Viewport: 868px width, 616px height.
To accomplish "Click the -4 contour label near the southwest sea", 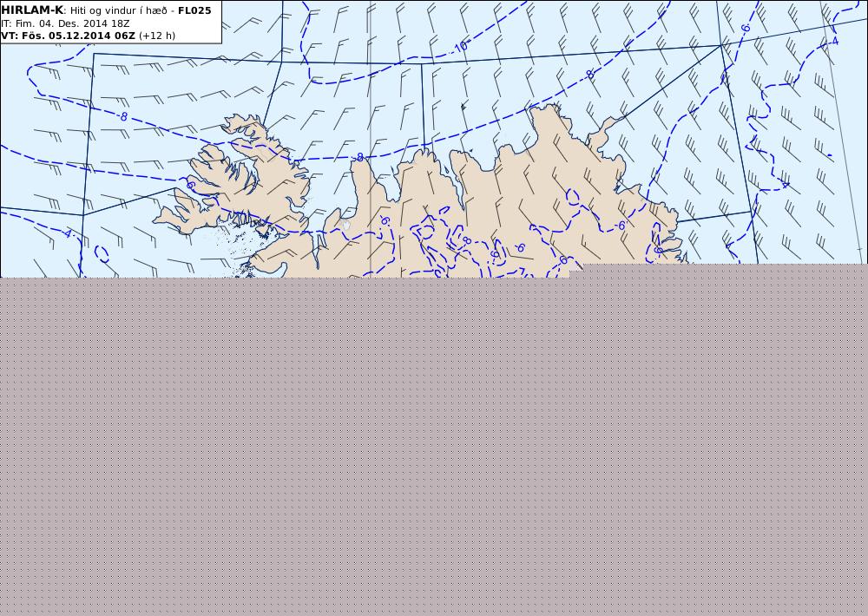I will pyautogui.click(x=67, y=234).
